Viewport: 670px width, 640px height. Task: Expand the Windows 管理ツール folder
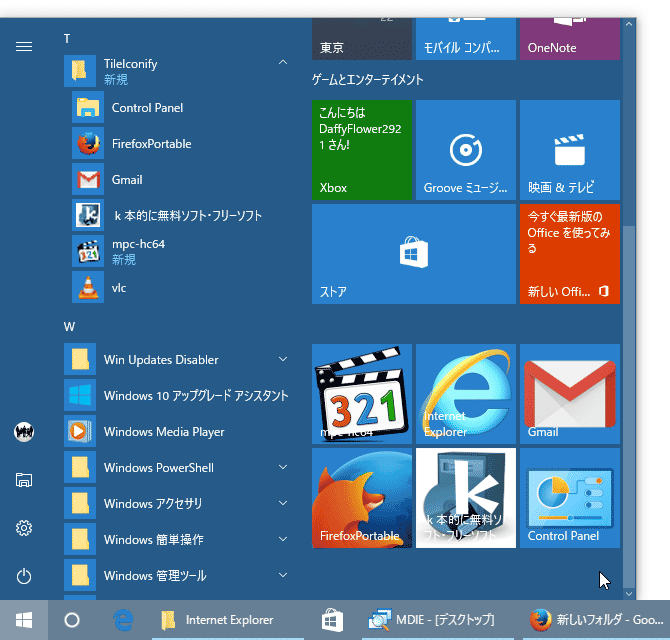283,575
